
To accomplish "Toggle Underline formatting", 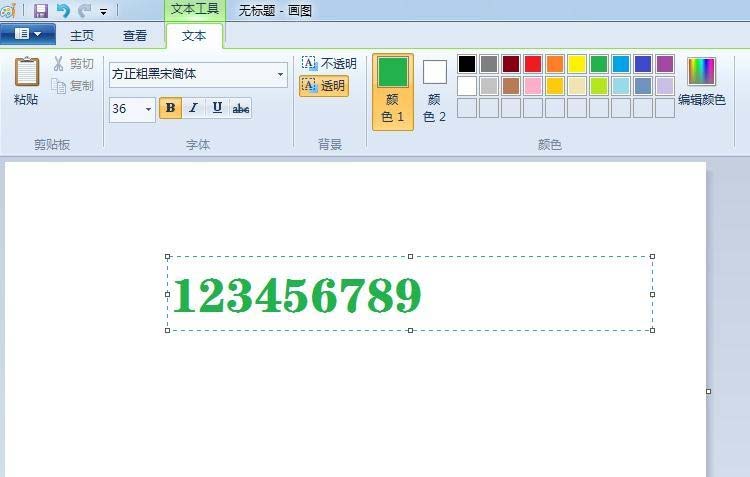I will point(217,108).
